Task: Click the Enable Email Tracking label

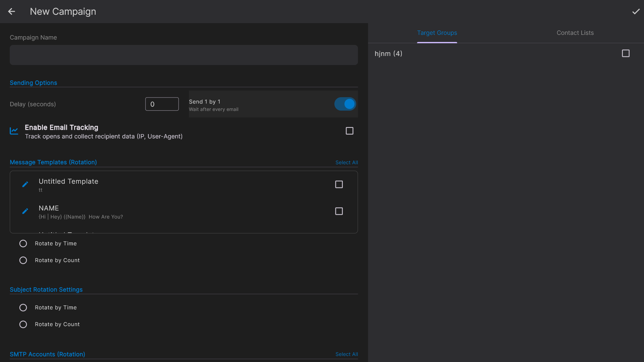Action: click(61, 127)
